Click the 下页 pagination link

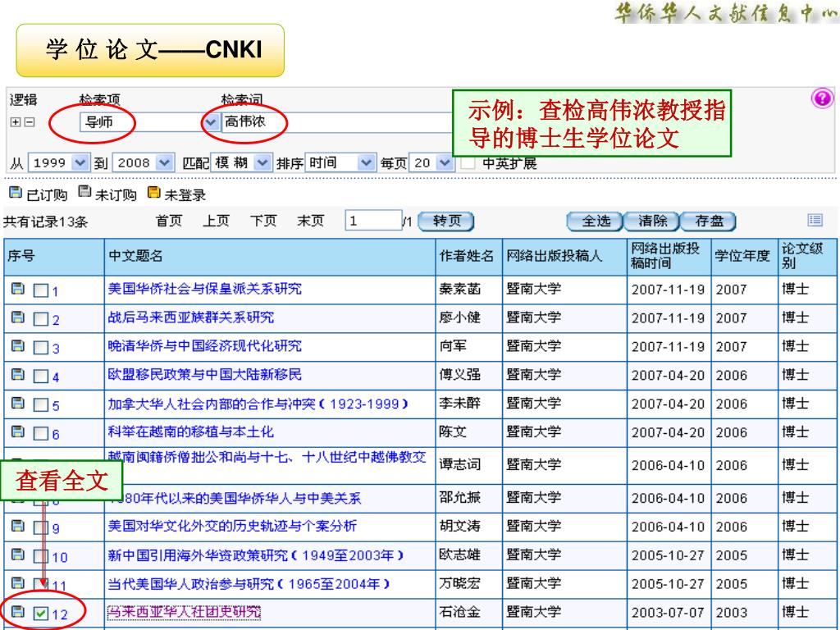tap(263, 221)
